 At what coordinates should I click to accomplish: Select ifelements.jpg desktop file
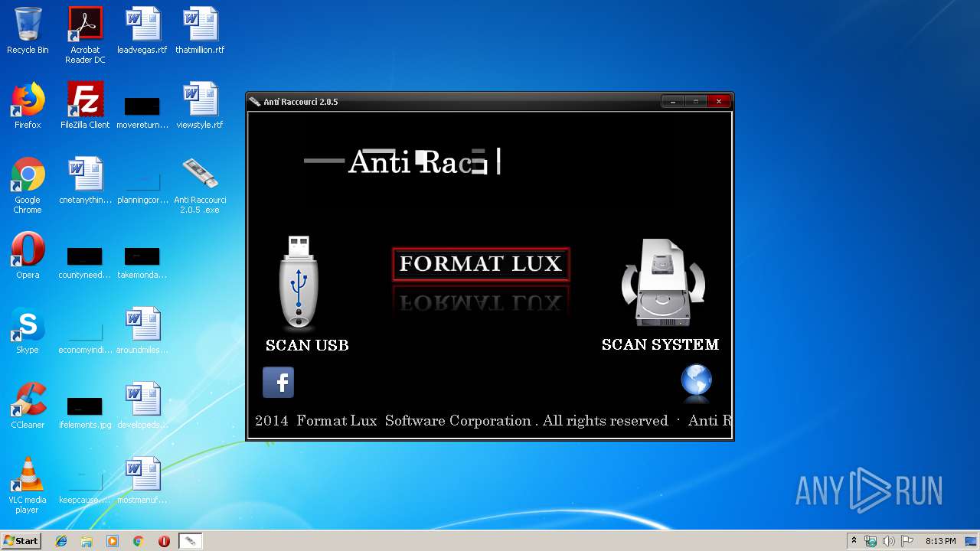[x=85, y=412]
